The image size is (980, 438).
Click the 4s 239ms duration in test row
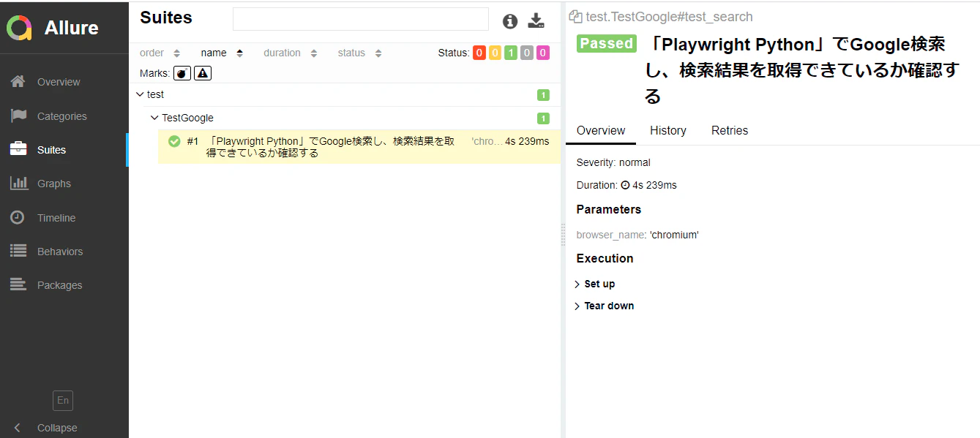click(x=527, y=141)
